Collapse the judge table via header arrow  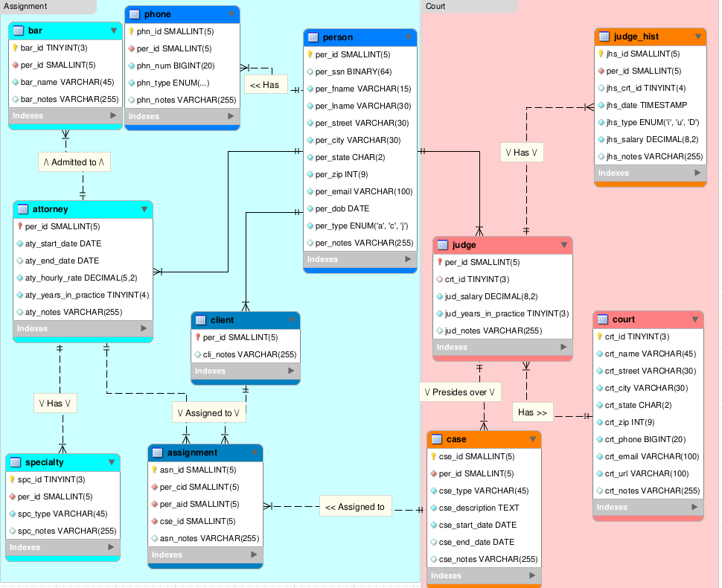click(564, 245)
